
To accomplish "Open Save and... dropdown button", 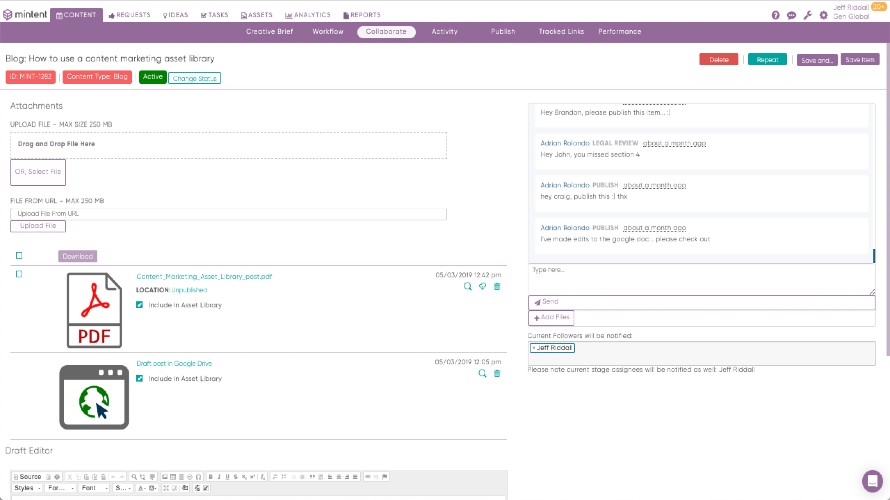I will (x=817, y=60).
